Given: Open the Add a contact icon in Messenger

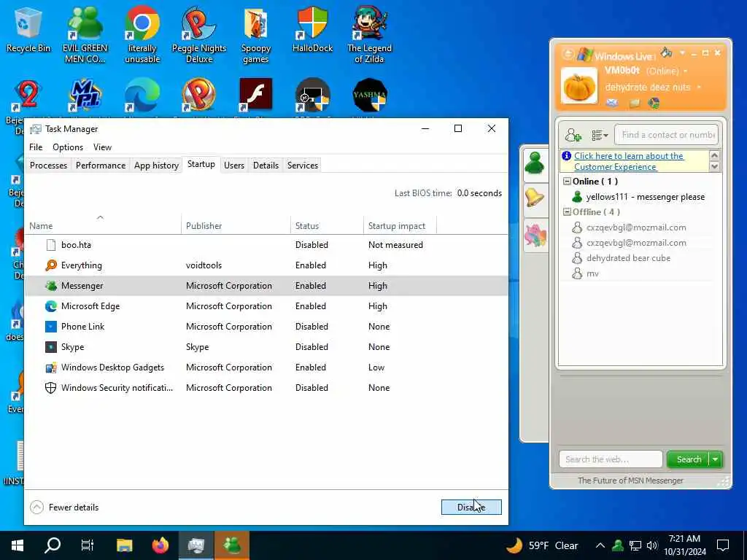Looking at the screenshot, I should point(573,136).
